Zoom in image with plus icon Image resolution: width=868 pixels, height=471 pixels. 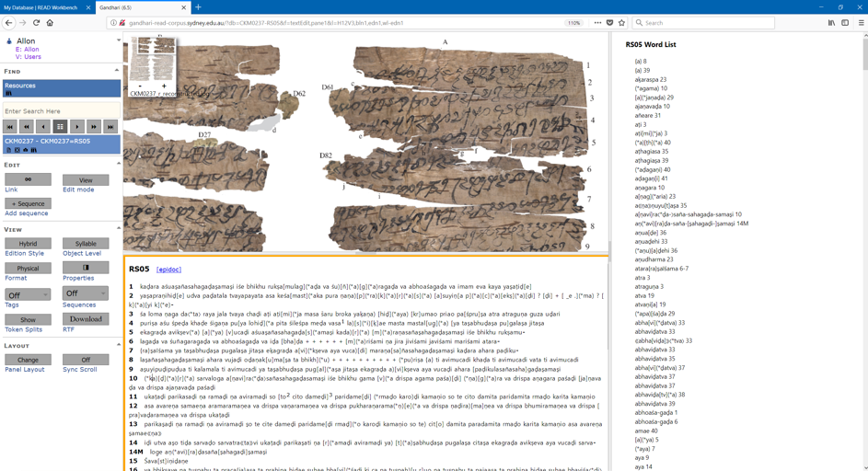point(164,86)
